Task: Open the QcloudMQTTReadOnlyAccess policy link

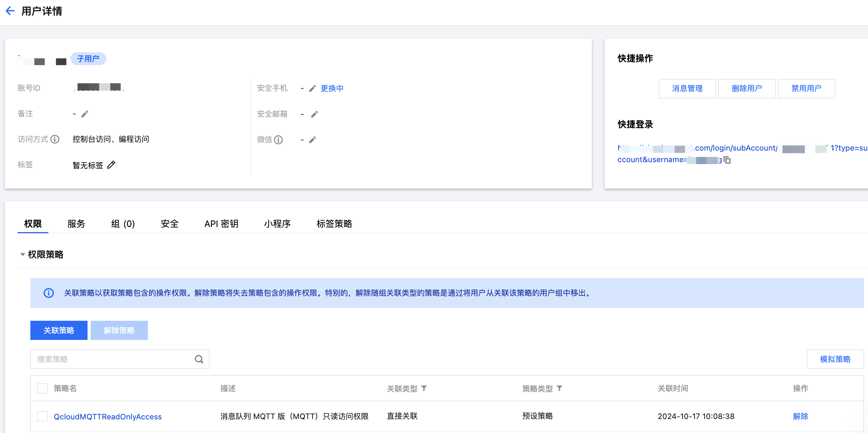Action: click(108, 417)
